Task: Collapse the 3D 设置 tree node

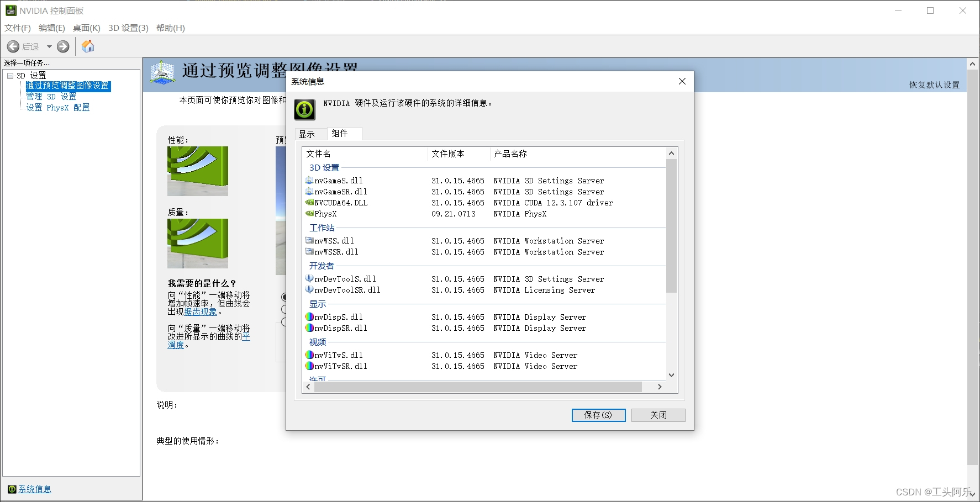Action: 10,76
